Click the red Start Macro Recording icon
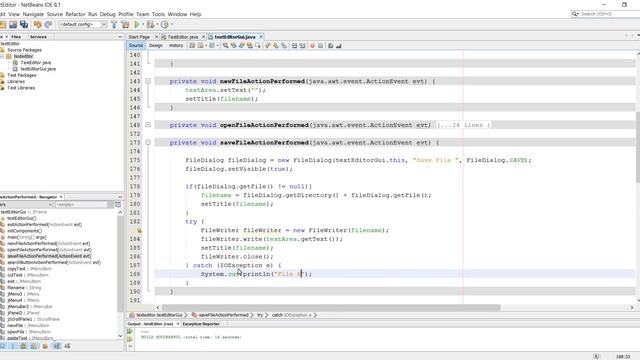 click(x=312, y=46)
